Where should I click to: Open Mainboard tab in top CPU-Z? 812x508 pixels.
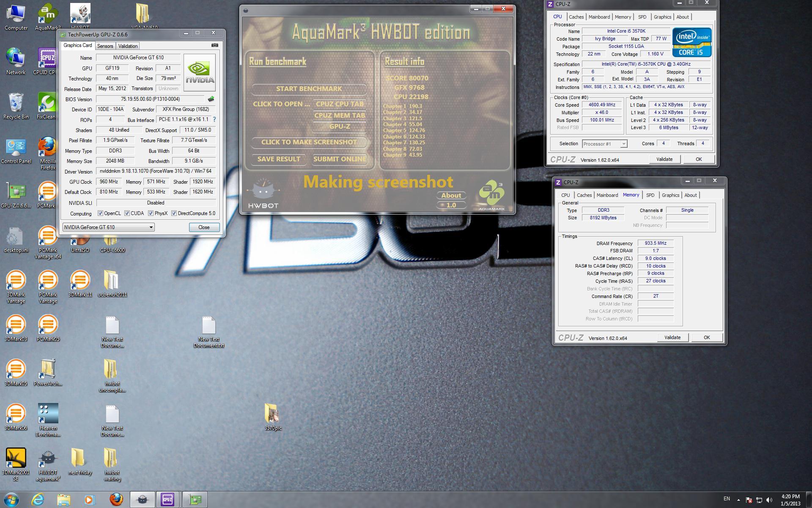(599, 17)
